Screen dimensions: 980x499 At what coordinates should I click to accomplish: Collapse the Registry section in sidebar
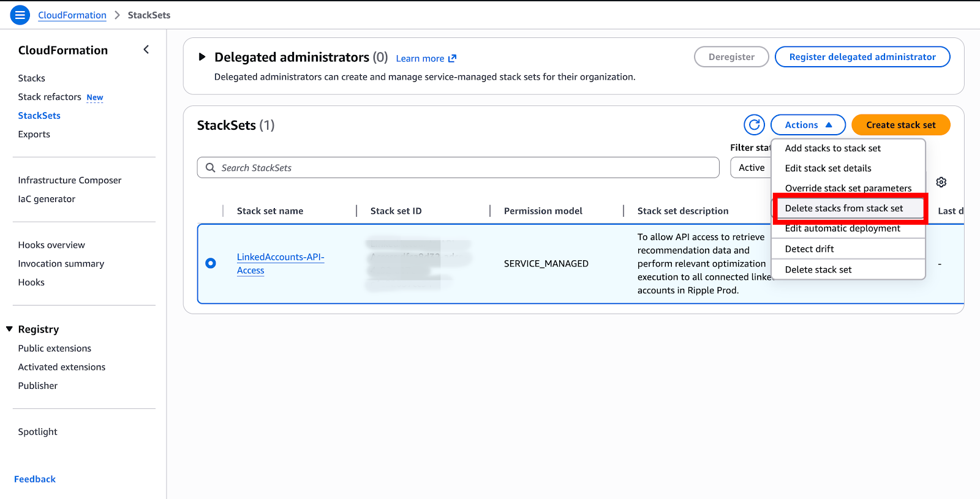(10, 329)
